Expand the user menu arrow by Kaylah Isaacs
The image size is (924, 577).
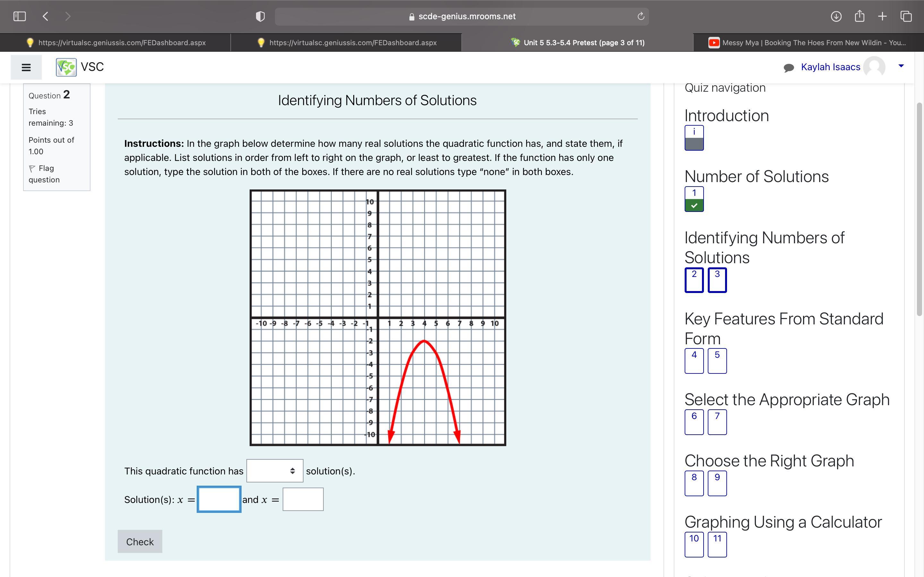(x=901, y=66)
